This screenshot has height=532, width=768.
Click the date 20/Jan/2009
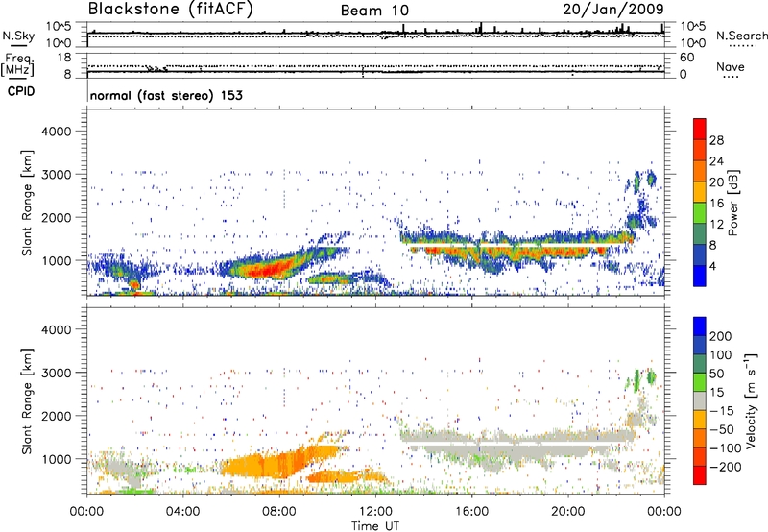pyautogui.click(x=613, y=10)
